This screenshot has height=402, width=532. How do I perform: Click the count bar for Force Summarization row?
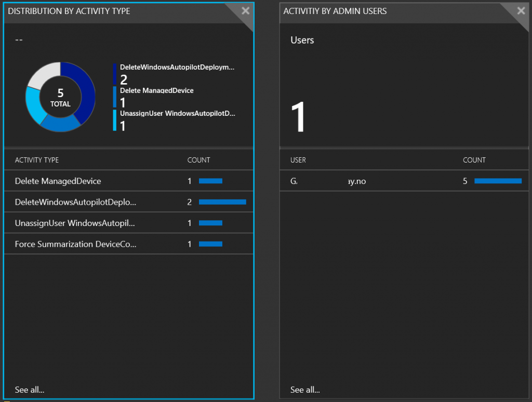pyautogui.click(x=211, y=243)
